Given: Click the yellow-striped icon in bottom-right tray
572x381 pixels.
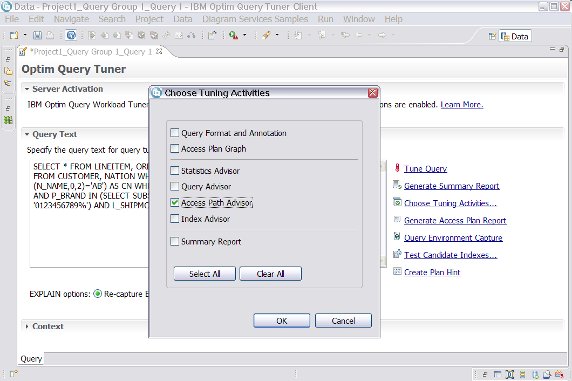Looking at the screenshot, I should pos(522,374).
